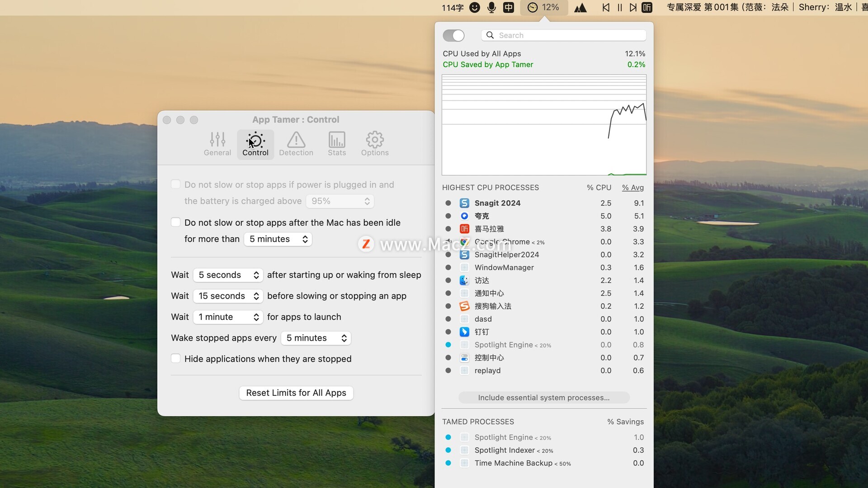Screen dimensions: 868x488
Task: Check Hide applications when they are stopped
Action: tap(175, 359)
